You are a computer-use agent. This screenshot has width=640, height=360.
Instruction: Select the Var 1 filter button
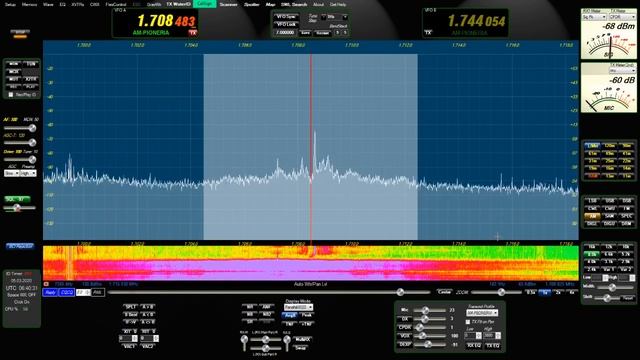[x=609, y=269]
